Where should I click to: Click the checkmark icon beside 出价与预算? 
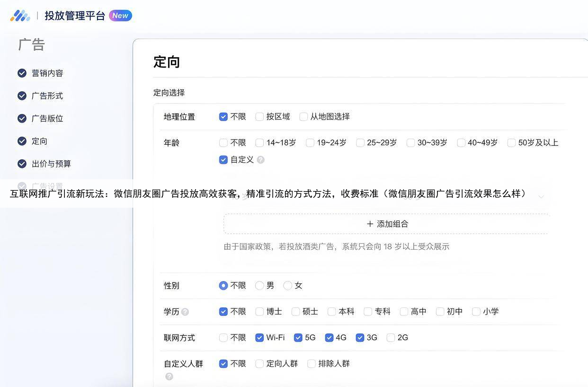pyautogui.click(x=22, y=164)
